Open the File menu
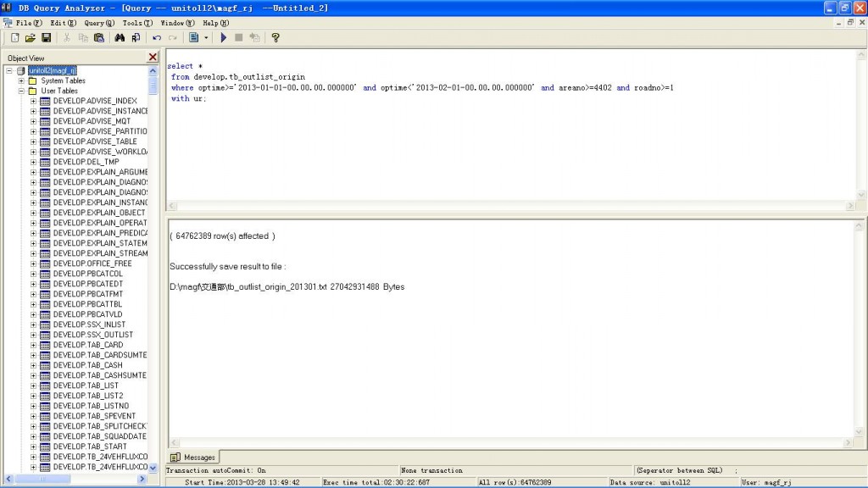 click(29, 23)
